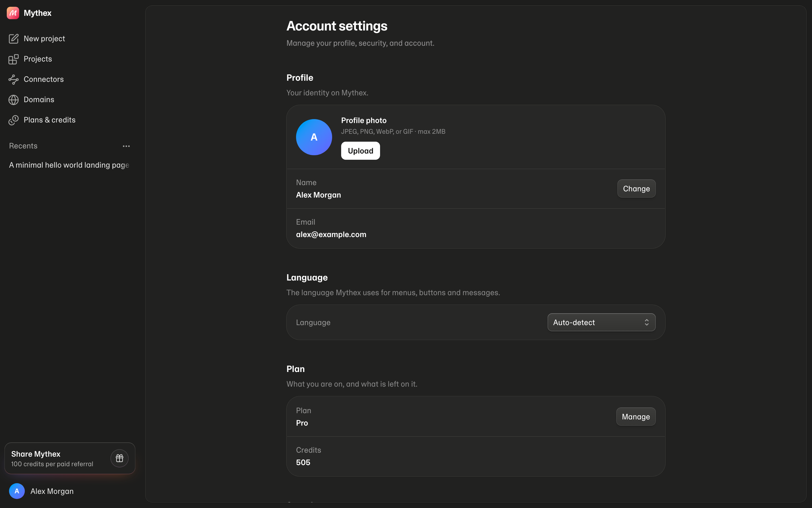Click the large profile photo avatar

coord(314,137)
